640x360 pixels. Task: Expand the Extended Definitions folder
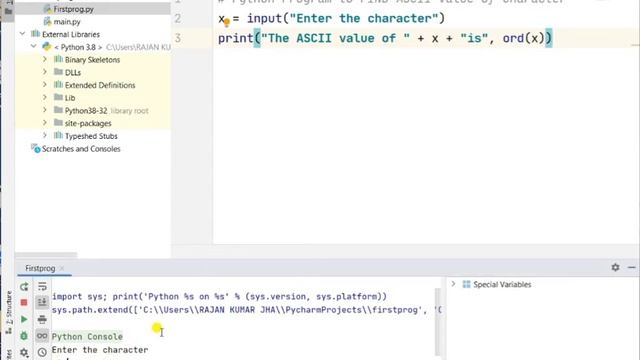point(45,85)
